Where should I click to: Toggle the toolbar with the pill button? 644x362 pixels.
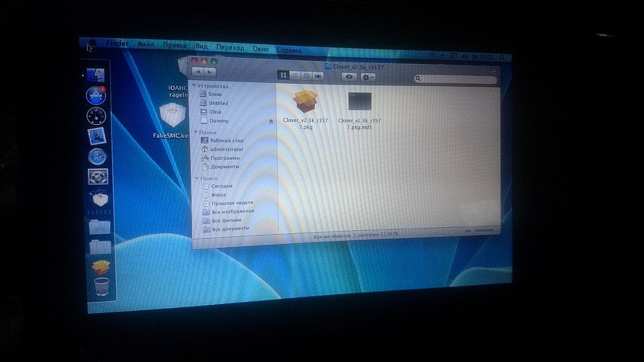coord(493,70)
